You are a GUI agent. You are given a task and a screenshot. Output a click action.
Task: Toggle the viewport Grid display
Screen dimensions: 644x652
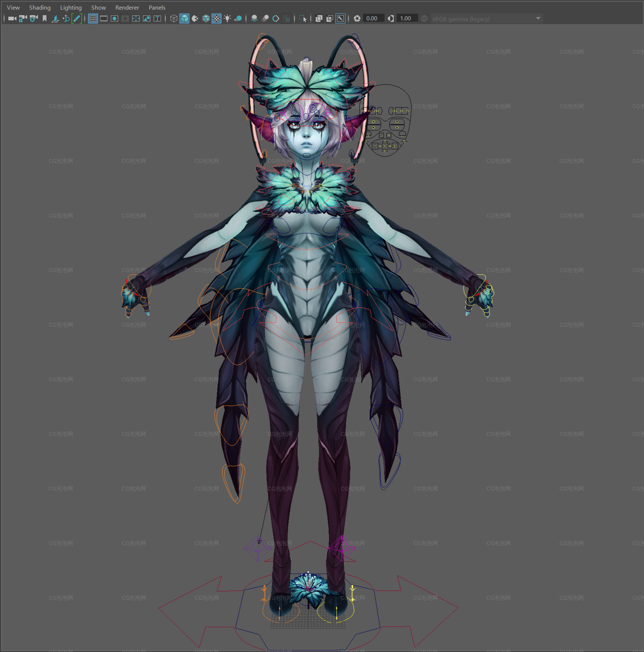tap(93, 18)
